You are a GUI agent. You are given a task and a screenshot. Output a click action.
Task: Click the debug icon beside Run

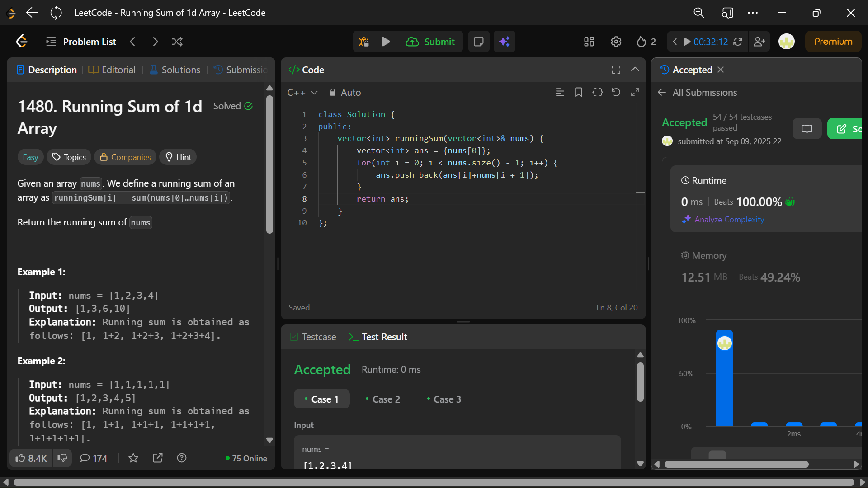click(364, 42)
